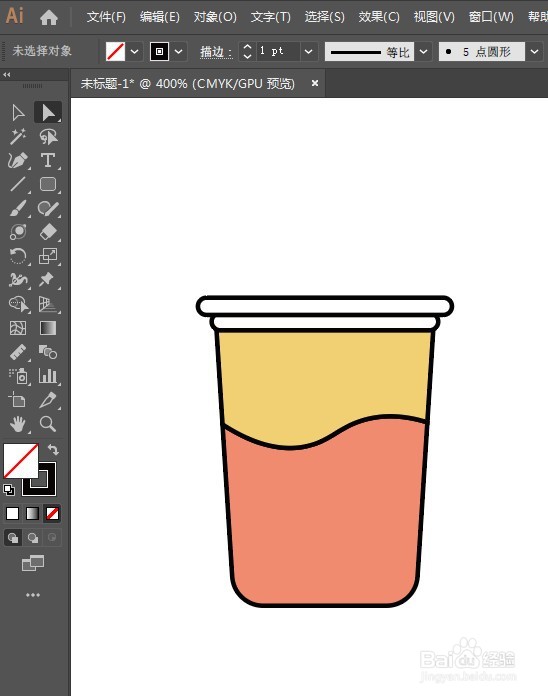Open the 文件(F) menu
548x696 pixels.
(106, 17)
